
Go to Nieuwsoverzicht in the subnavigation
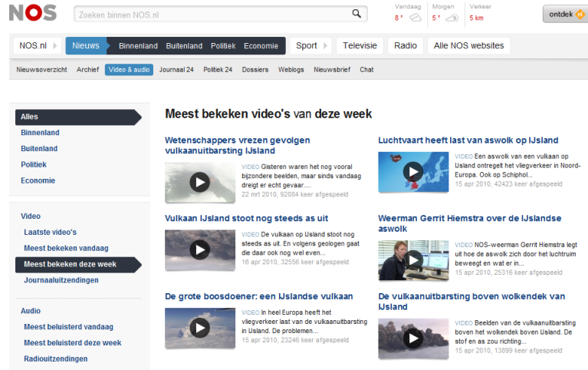[x=41, y=70]
